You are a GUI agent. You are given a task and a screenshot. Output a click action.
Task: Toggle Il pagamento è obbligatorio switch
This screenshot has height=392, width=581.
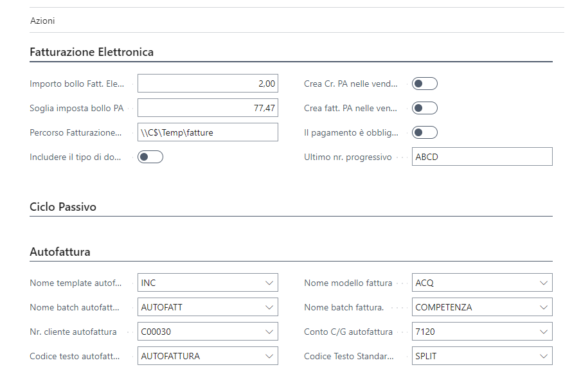425,132
